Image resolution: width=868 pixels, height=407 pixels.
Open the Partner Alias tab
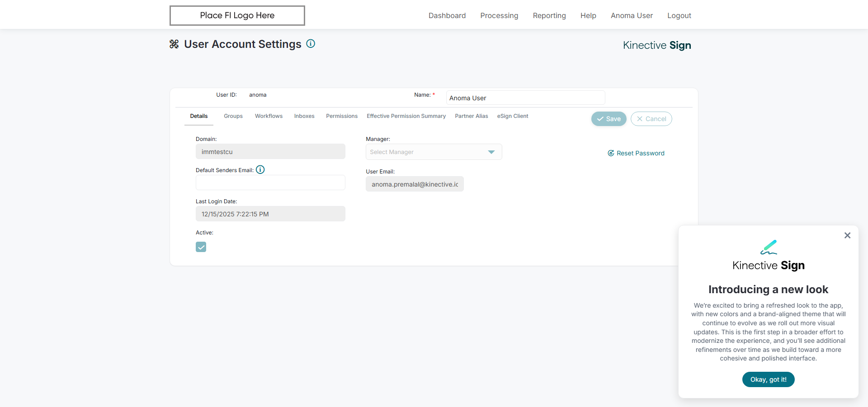click(x=472, y=116)
